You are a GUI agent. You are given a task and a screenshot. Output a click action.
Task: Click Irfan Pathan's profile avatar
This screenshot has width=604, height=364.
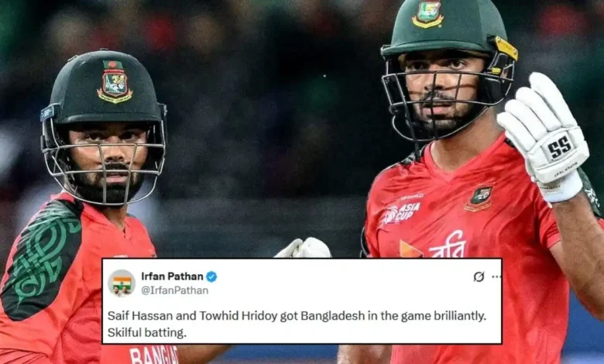(122, 283)
